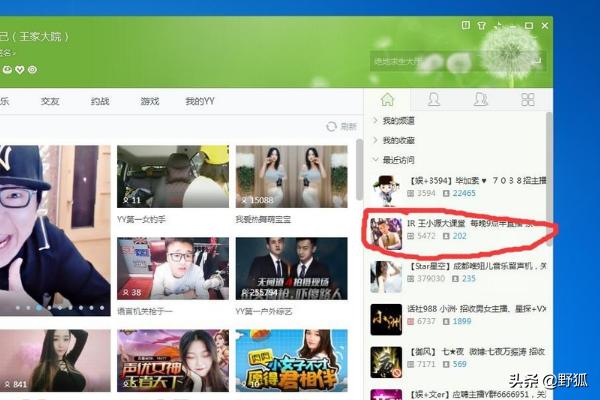600x400 pixels.
Task: Open 毕加索 channel avatar
Action: click(x=386, y=191)
